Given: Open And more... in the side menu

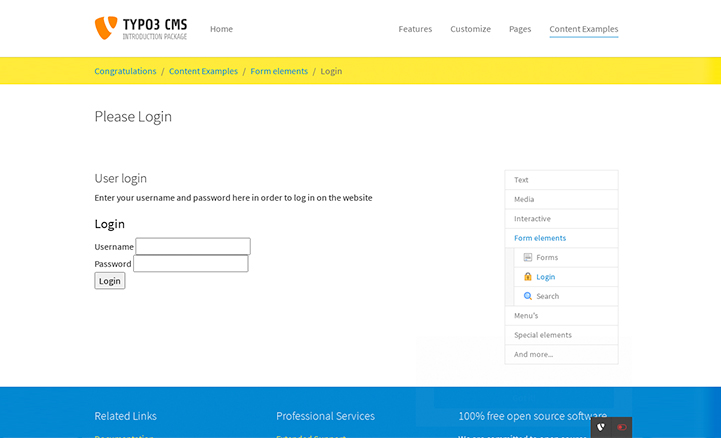Looking at the screenshot, I should 561,354.
